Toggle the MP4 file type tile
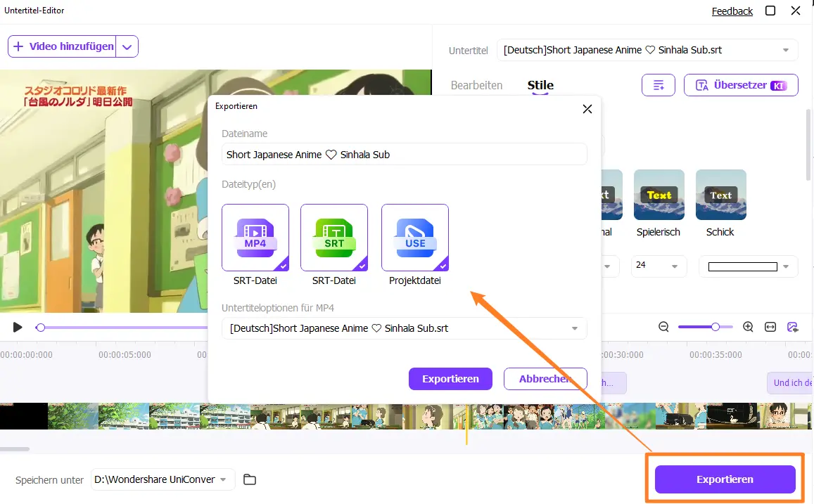The width and height of the screenshot is (814, 504). coord(255,238)
